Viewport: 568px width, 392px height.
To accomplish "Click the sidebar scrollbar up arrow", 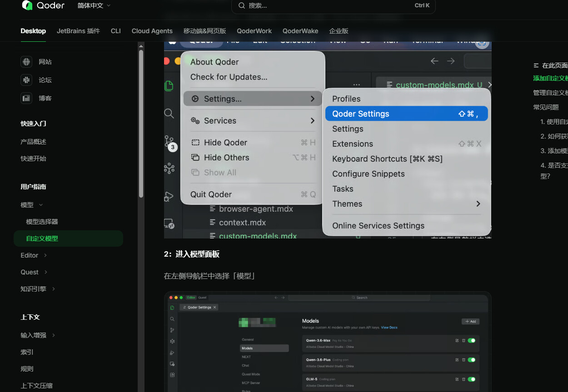I will pos(141,45).
